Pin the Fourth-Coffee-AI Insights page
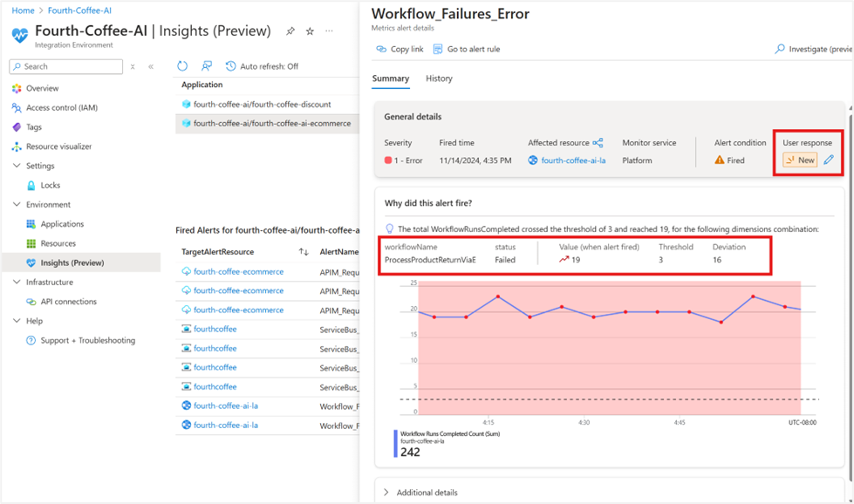Viewport: 854px width, 504px height. coord(290,31)
